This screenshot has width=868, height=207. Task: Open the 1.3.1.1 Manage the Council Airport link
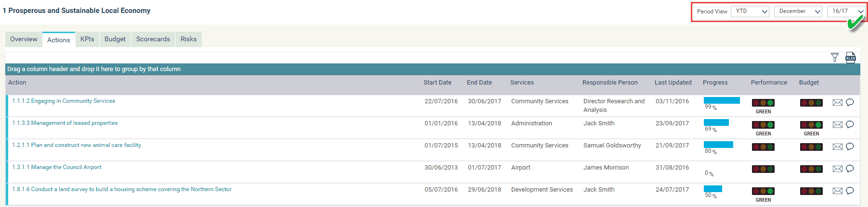pyautogui.click(x=57, y=167)
